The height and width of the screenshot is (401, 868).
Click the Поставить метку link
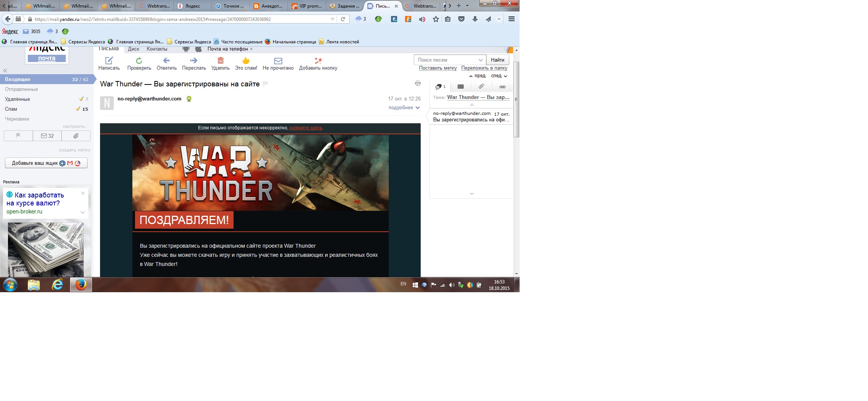coord(438,68)
